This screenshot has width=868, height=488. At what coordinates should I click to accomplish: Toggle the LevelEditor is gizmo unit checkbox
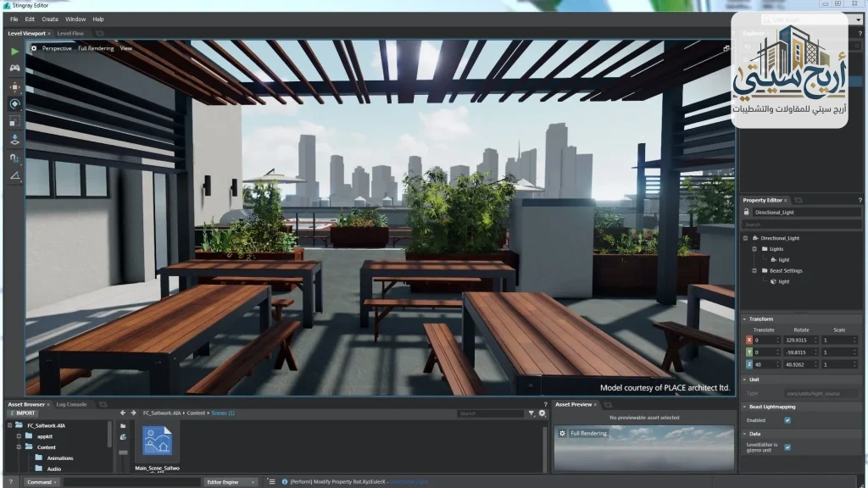787,447
